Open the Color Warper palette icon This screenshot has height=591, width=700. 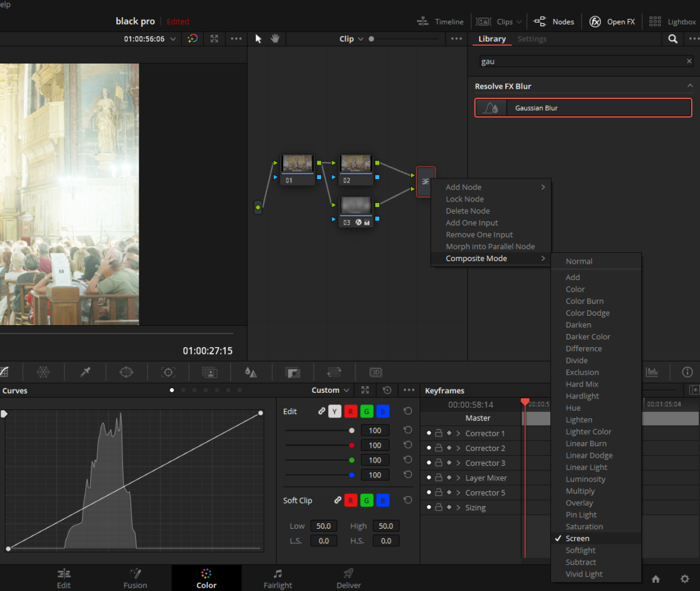(x=43, y=372)
